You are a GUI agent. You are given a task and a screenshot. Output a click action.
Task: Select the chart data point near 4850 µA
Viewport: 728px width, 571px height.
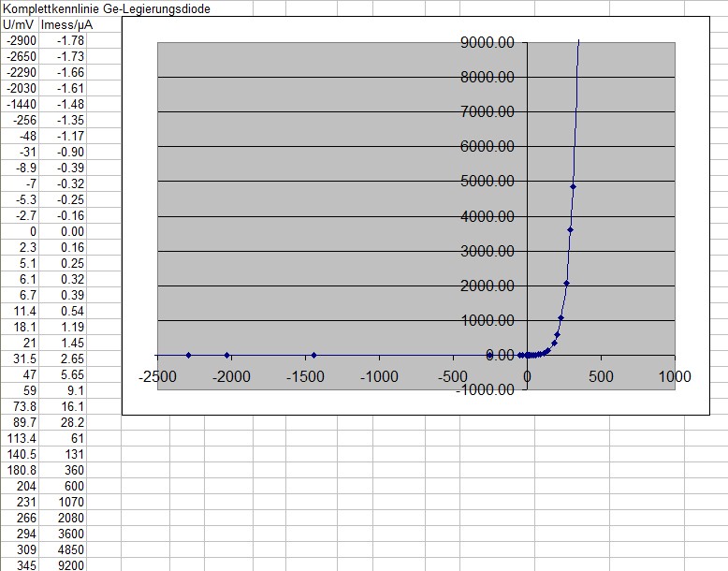573,187
